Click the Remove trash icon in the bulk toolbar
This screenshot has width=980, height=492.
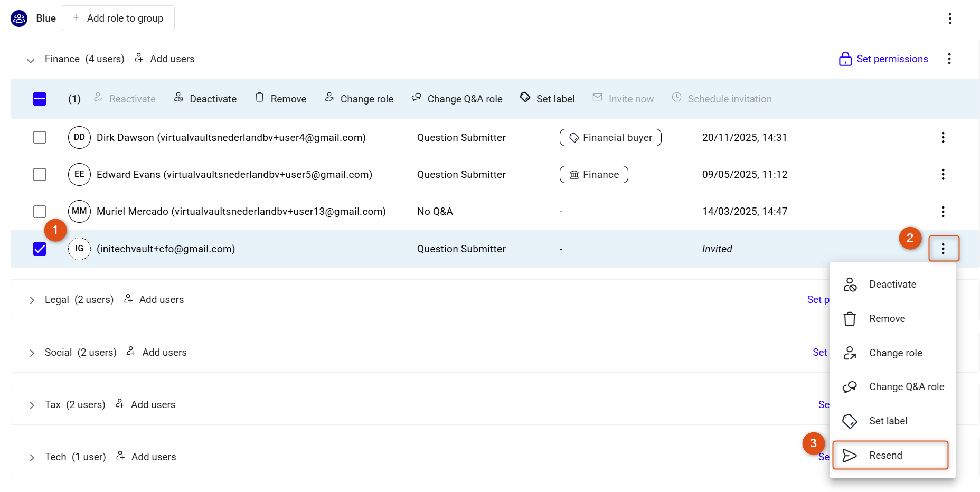(259, 98)
